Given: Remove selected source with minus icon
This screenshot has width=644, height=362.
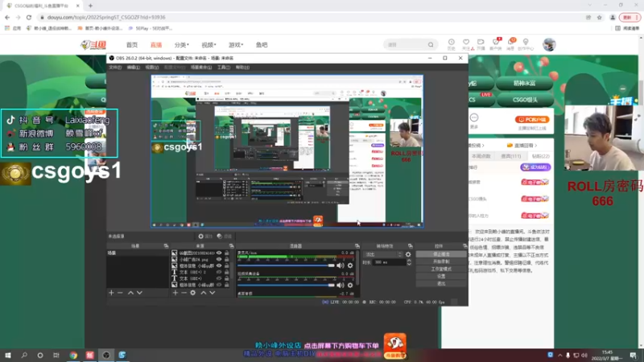Looking at the screenshot, I should coord(184,293).
